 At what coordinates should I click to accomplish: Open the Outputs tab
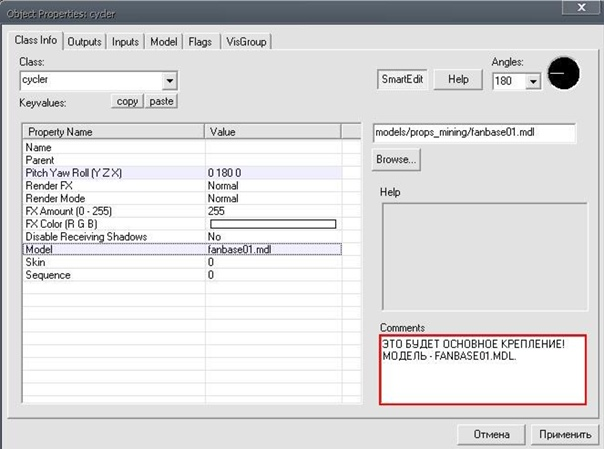click(84, 42)
